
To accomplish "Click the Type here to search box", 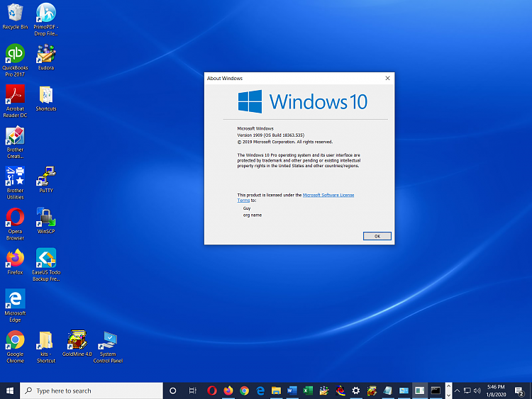I will [x=92, y=391].
